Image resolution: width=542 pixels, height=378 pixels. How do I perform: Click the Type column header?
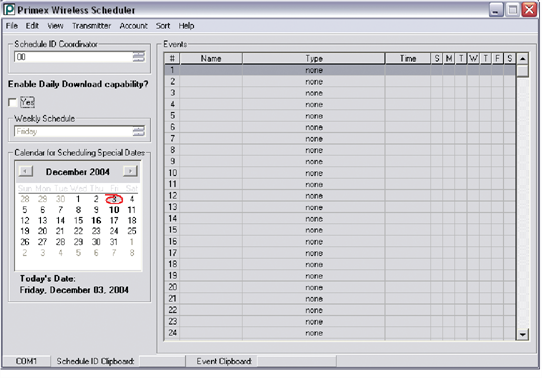coord(314,58)
